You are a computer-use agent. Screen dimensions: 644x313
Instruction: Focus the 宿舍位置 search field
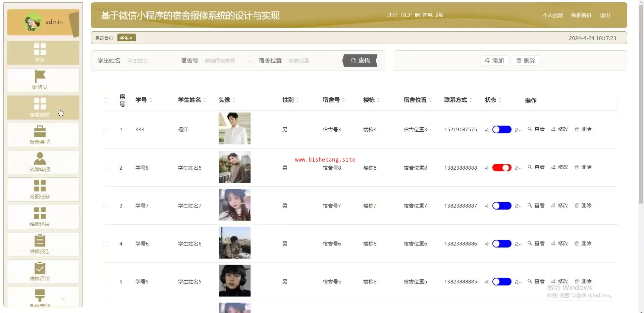point(312,61)
